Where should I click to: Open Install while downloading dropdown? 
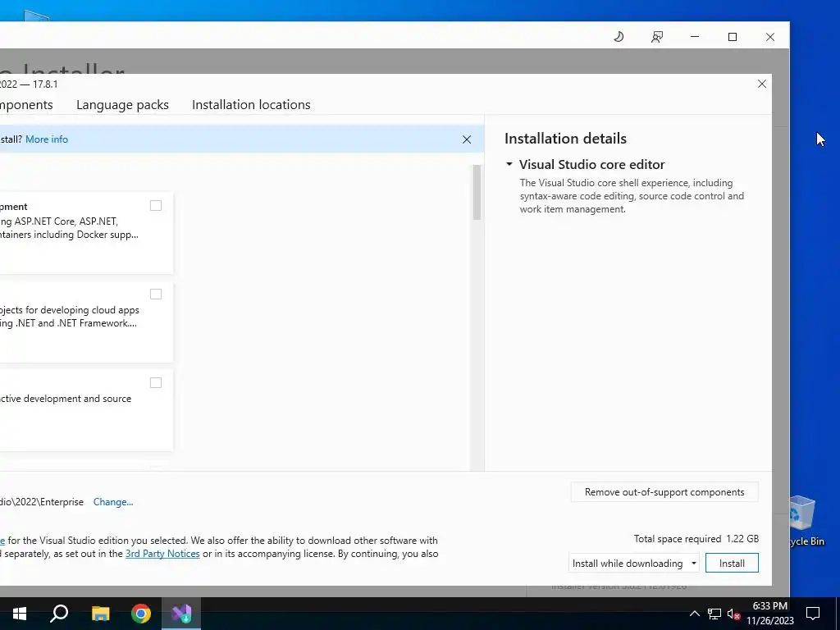(633, 563)
